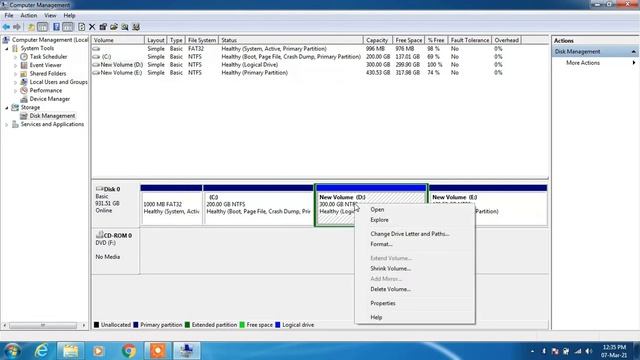Click the Open folder toolbar icon
640x360 pixels.
pos(114,27)
